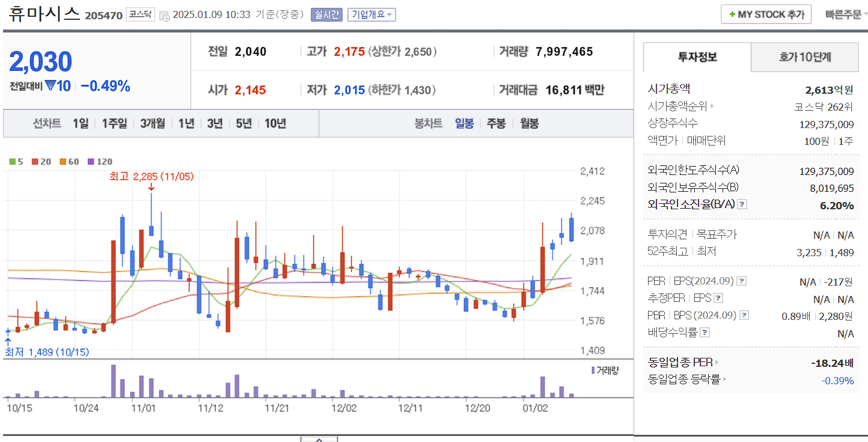Image resolution: width=868 pixels, height=442 pixels.
Task: Switch to the 호가 10단계 tab
Action: pyautogui.click(x=804, y=57)
